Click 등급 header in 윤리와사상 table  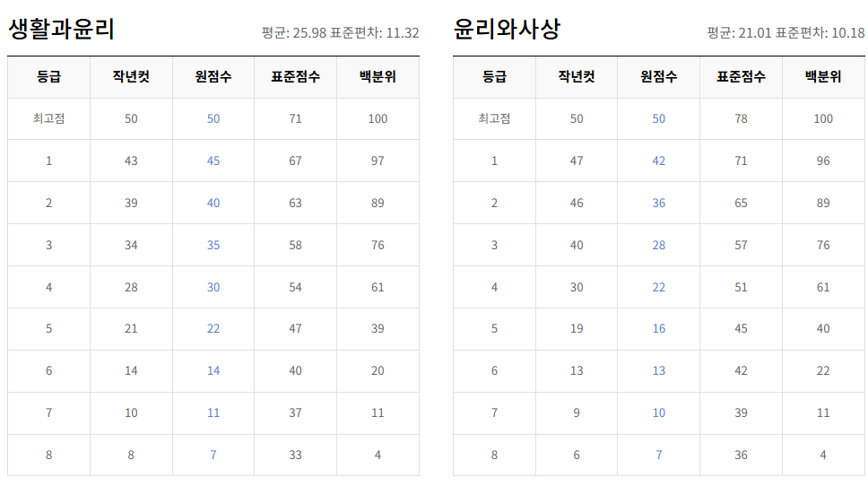tap(494, 76)
